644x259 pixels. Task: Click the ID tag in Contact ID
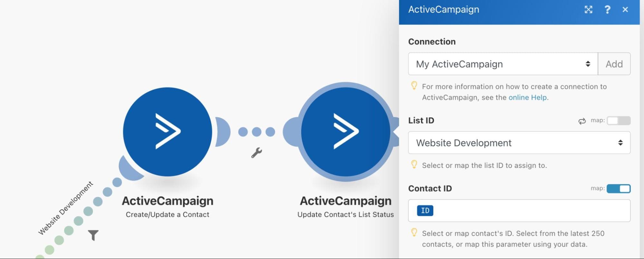click(x=425, y=211)
